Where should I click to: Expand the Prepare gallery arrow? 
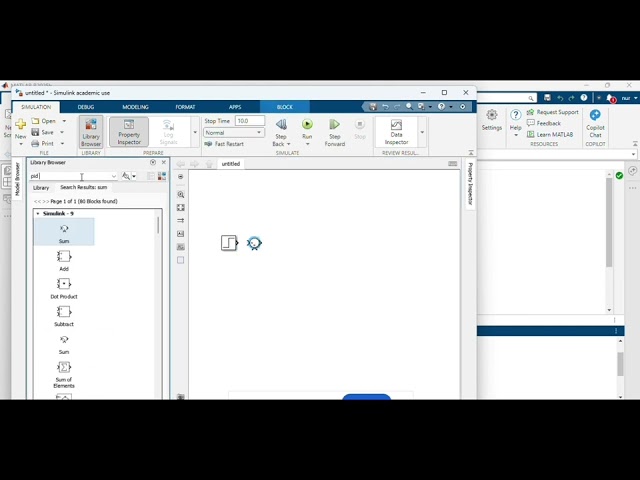pos(195,132)
